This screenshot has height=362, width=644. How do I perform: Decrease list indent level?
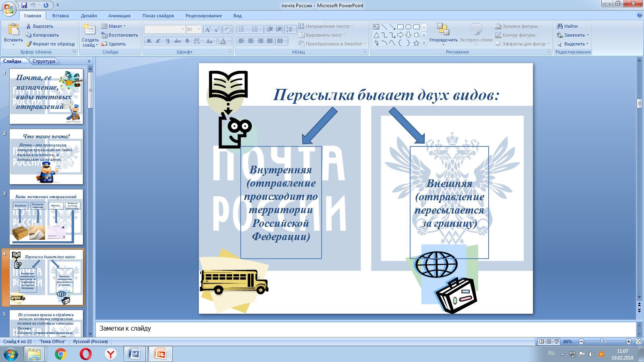point(270,29)
